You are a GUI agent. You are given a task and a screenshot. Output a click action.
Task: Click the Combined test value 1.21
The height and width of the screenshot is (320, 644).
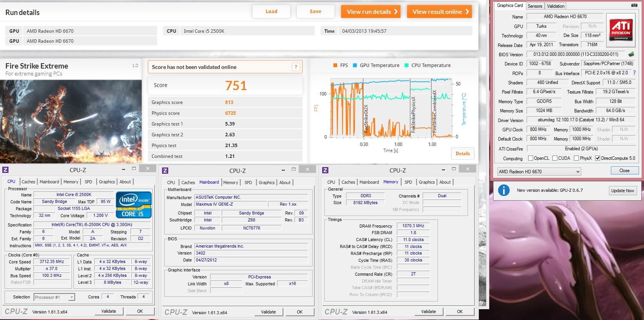coord(230,156)
